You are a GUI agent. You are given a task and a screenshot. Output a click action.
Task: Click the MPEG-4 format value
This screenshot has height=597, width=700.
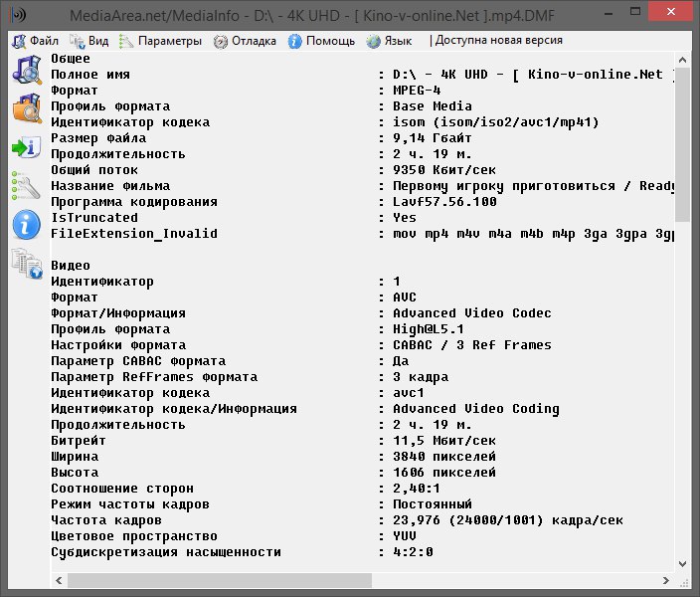point(417,91)
